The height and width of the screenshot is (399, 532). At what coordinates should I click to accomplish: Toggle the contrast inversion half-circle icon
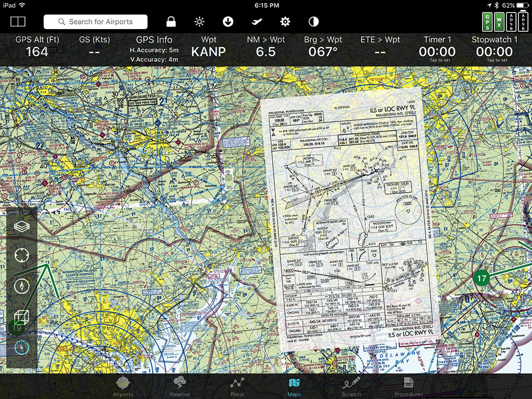point(314,21)
